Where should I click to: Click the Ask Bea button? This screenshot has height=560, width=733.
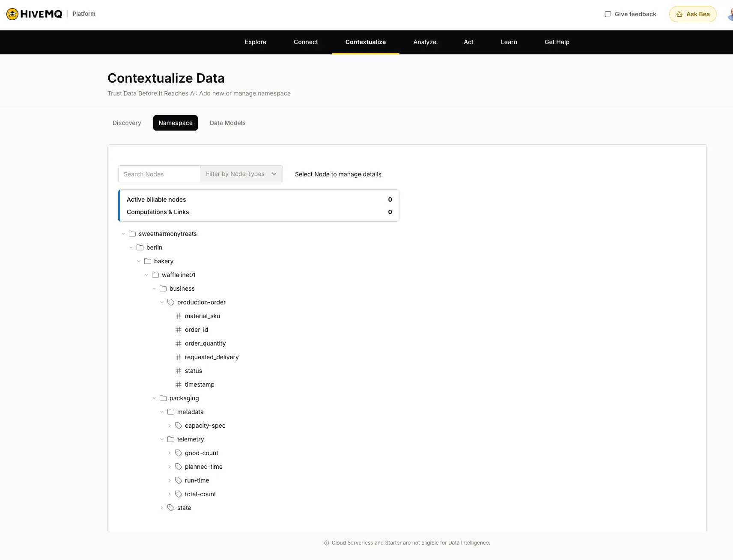693,14
